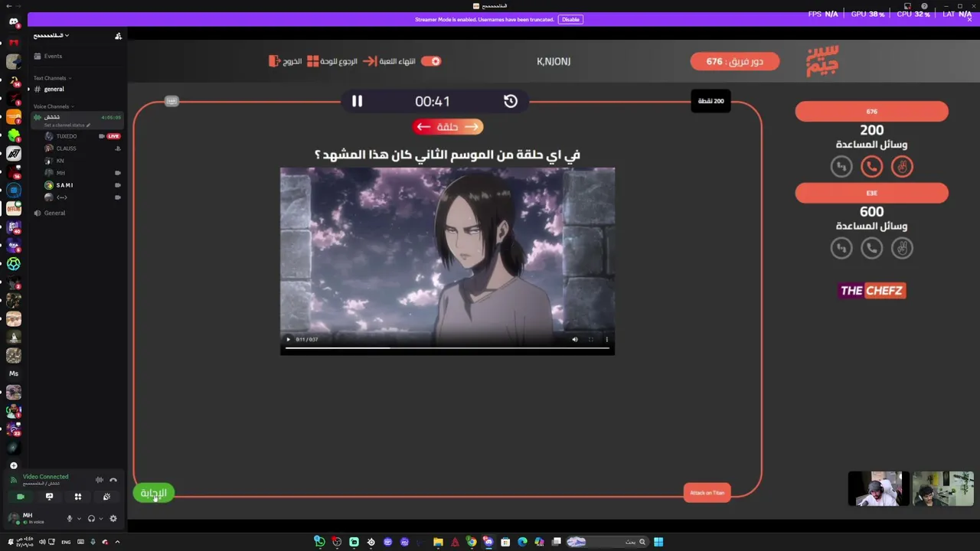Click الخروج to exit the game
The width and height of the screenshot is (980, 551).
tap(286, 61)
